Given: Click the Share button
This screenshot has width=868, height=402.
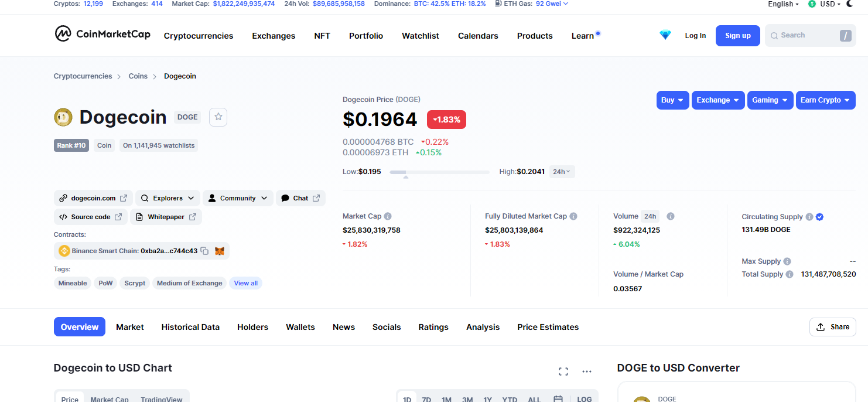Looking at the screenshot, I should click(x=833, y=327).
